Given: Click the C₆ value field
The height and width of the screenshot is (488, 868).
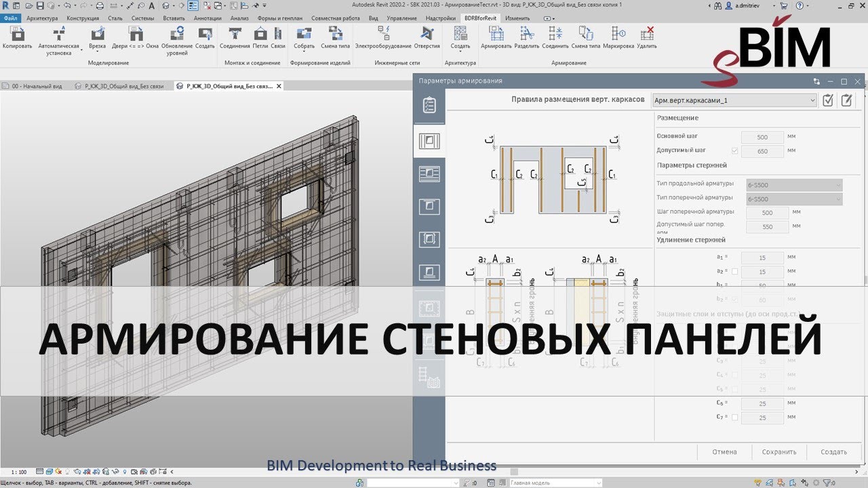Looking at the screenshot, I should pos(763,404).
